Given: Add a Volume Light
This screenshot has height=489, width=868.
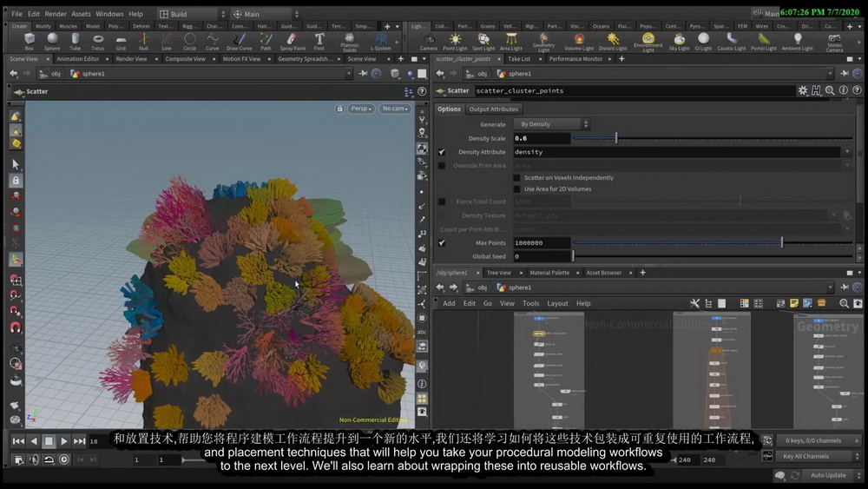Looking at the screenshot, I should tap(579, 42).
